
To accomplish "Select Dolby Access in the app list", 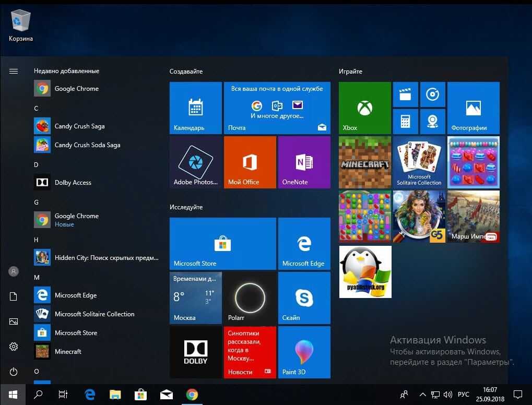I will click(73, 183).
